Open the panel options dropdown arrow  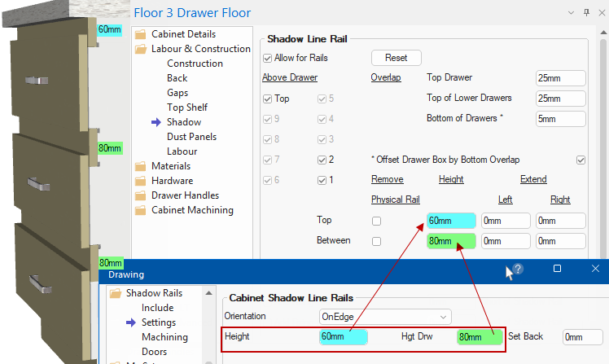pyautogui.click(x=569, y=12)
